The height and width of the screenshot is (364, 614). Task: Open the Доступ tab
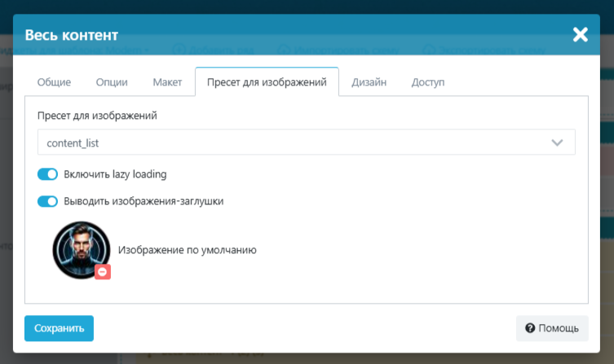[x=427, y=82]
